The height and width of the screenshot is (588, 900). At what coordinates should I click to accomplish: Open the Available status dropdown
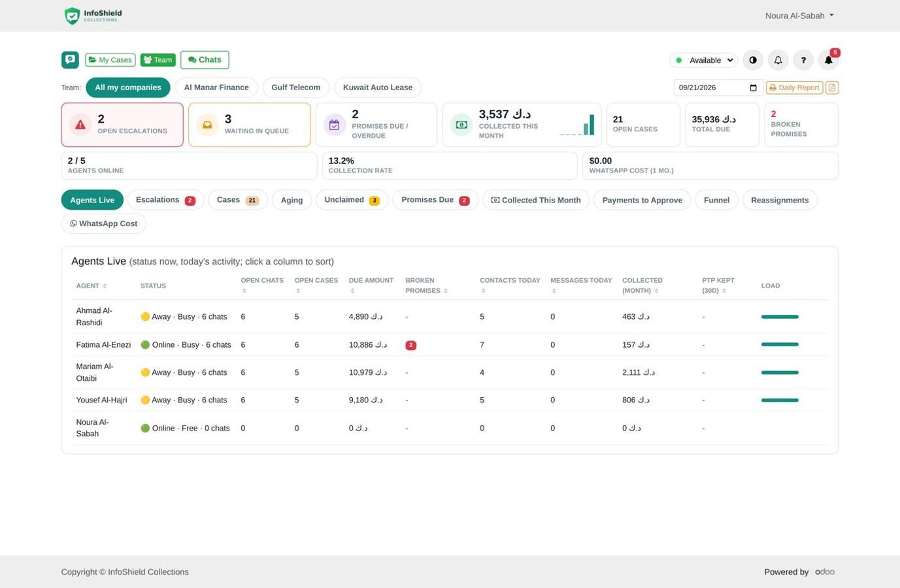[704, 60]
